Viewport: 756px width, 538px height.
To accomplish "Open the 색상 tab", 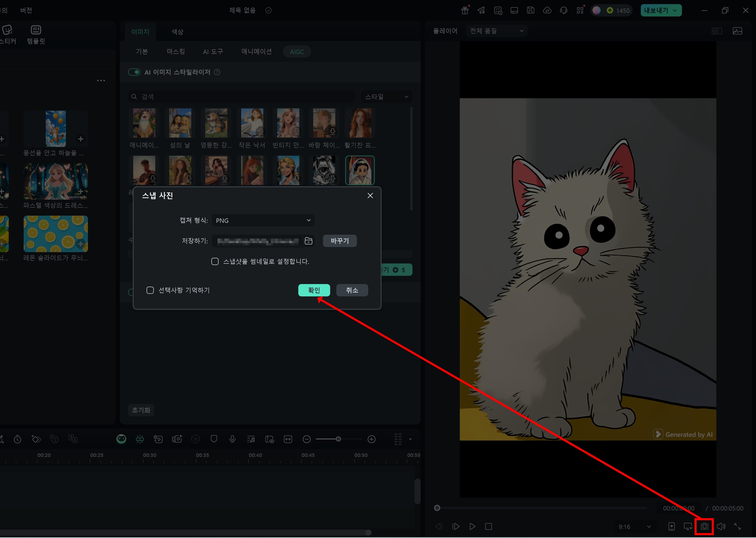I will [177, 32].
